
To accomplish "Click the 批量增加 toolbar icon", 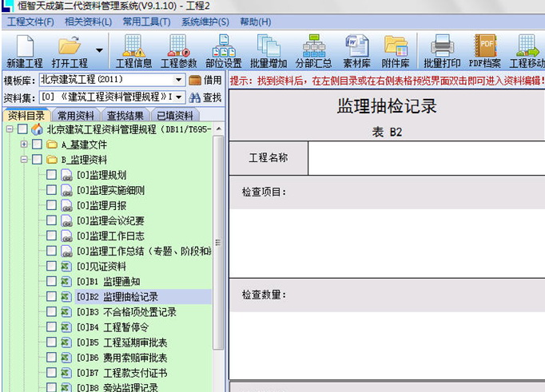I will [x=269, y=46].
